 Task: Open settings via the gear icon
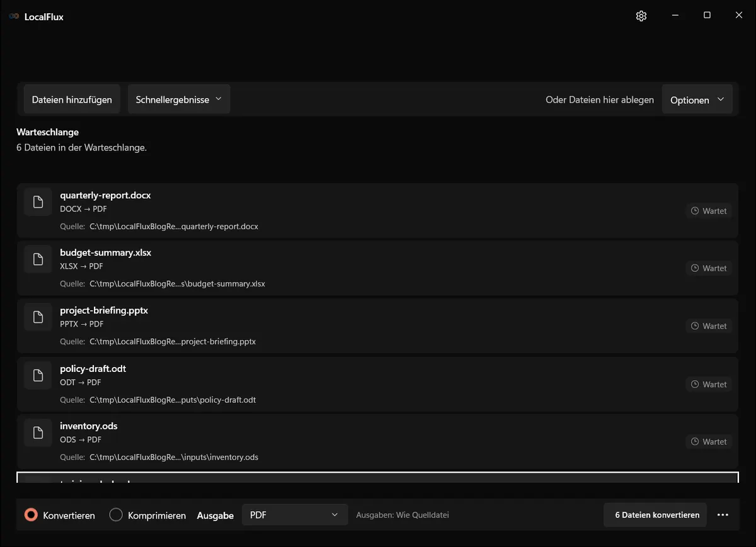click(641, 16)
